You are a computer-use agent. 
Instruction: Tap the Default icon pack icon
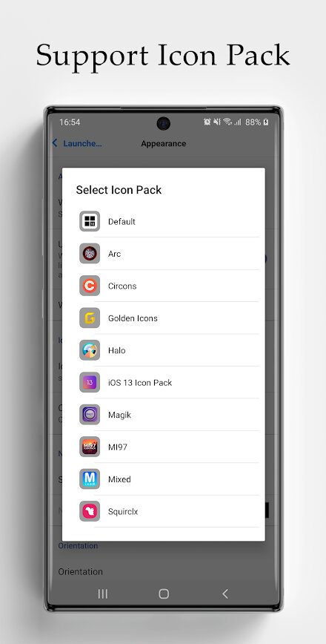(90, 221)
